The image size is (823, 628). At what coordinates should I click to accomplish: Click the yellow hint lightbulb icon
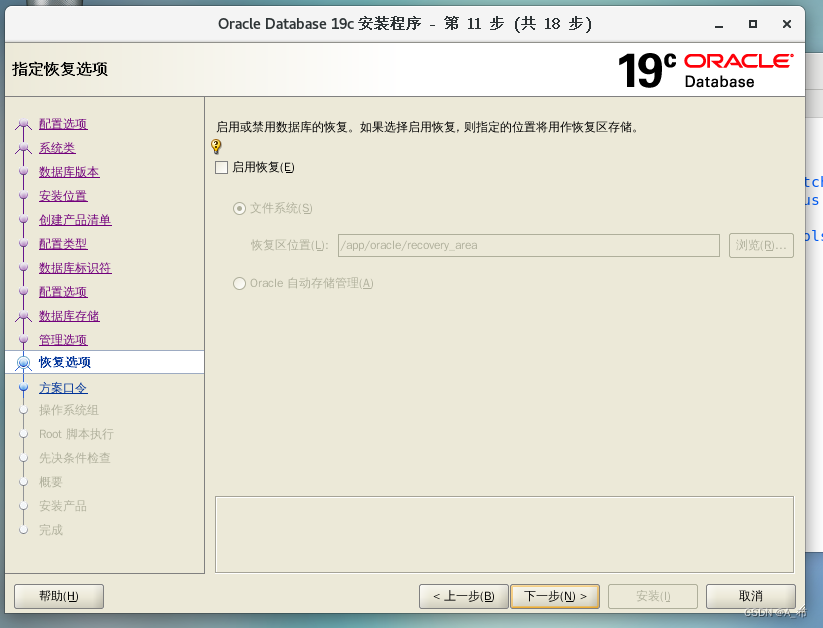(216, 146)
